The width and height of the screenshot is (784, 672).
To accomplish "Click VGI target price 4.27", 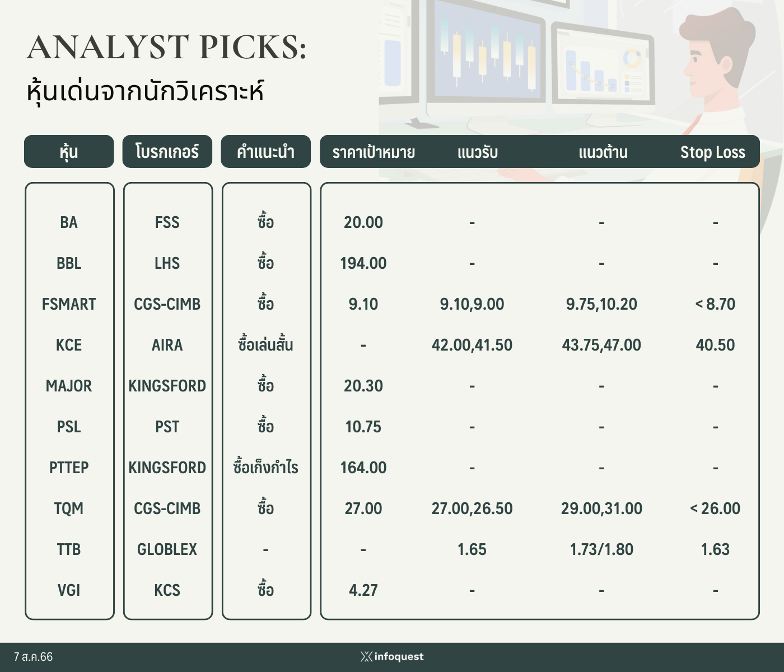I will pyautogui.click(x=363, y=590).
